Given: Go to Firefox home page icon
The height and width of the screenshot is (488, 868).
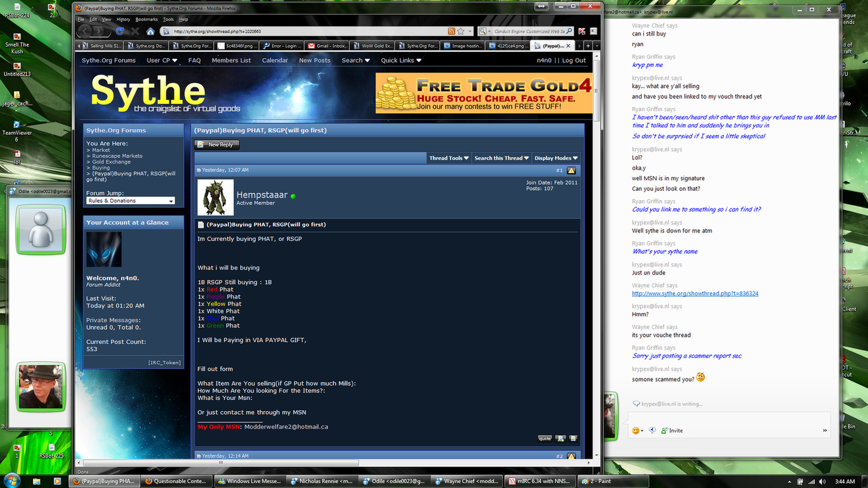Looking at the screenshot, I should [x=150, y=31].
